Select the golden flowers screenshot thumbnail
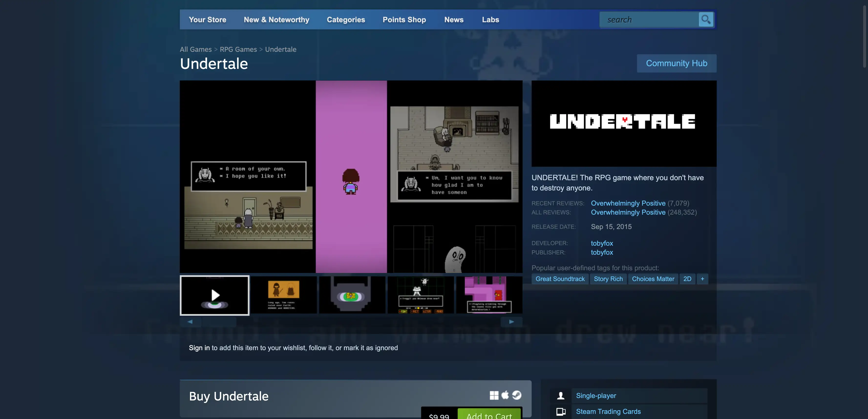868x419 pixels. pyautogui.click(x=352, y=295)
